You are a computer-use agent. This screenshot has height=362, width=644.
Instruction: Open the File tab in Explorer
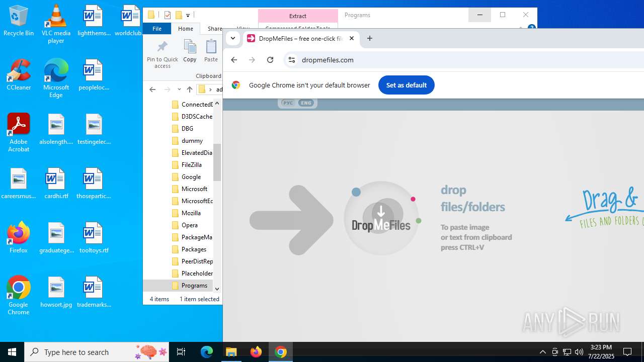(x=157, y=29)
